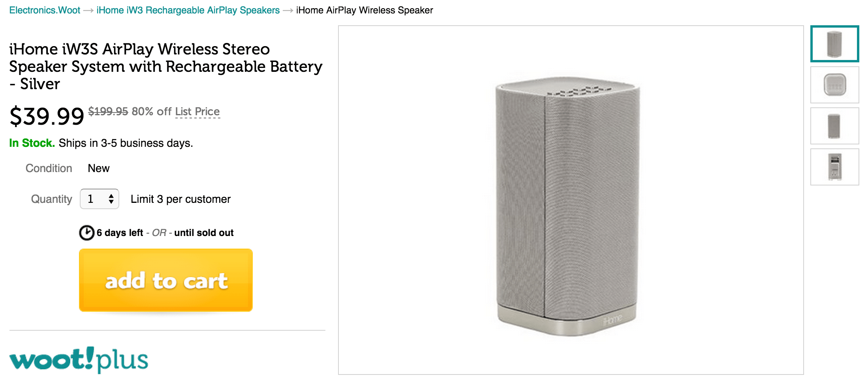Click the green In Stock label
The width and height of the screenshot is (868, 382).
point(32,143)
